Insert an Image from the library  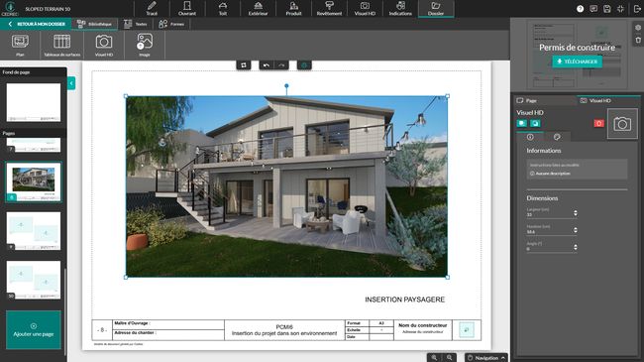[145, 45]
